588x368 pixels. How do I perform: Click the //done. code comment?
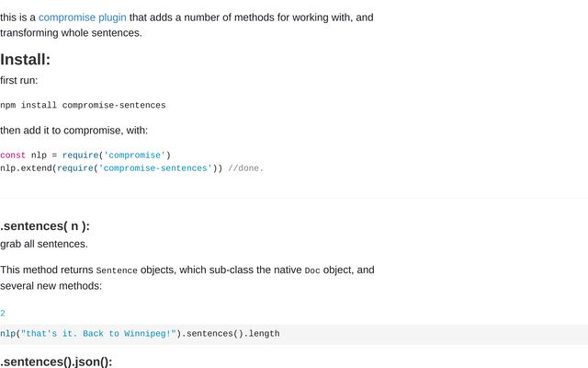tap(245, 168)
